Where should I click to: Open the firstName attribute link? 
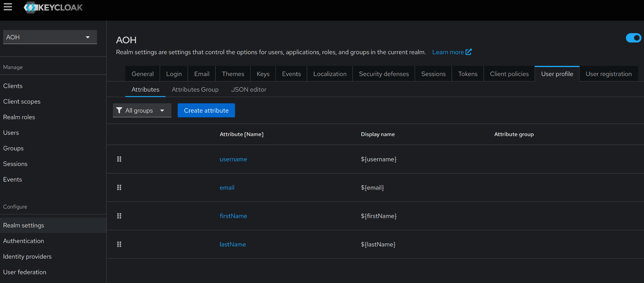(233, 216)
